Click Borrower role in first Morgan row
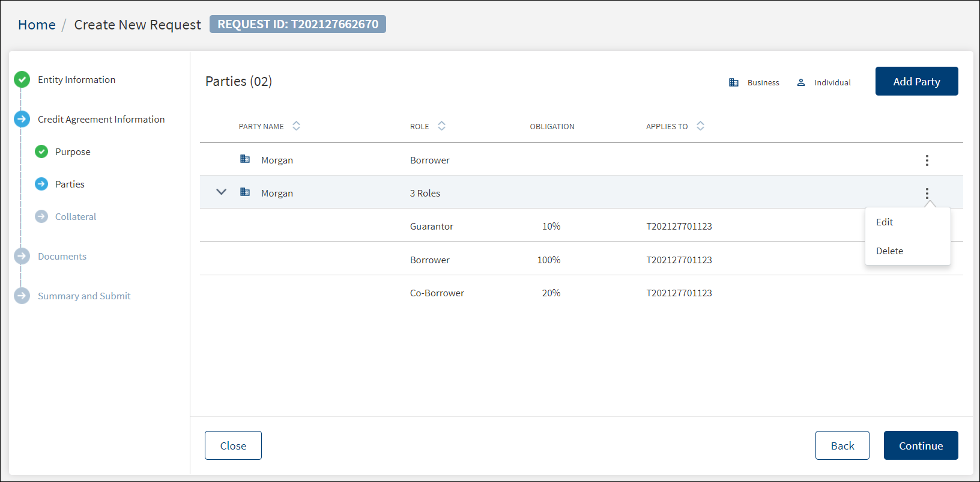This screenshot has width=980, height=482. click(430, 160)
